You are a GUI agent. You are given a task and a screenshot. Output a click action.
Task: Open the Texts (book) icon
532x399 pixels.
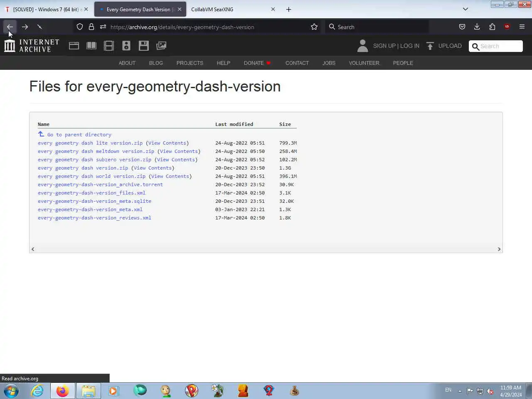pyautogui.click(x=91, y=46)
